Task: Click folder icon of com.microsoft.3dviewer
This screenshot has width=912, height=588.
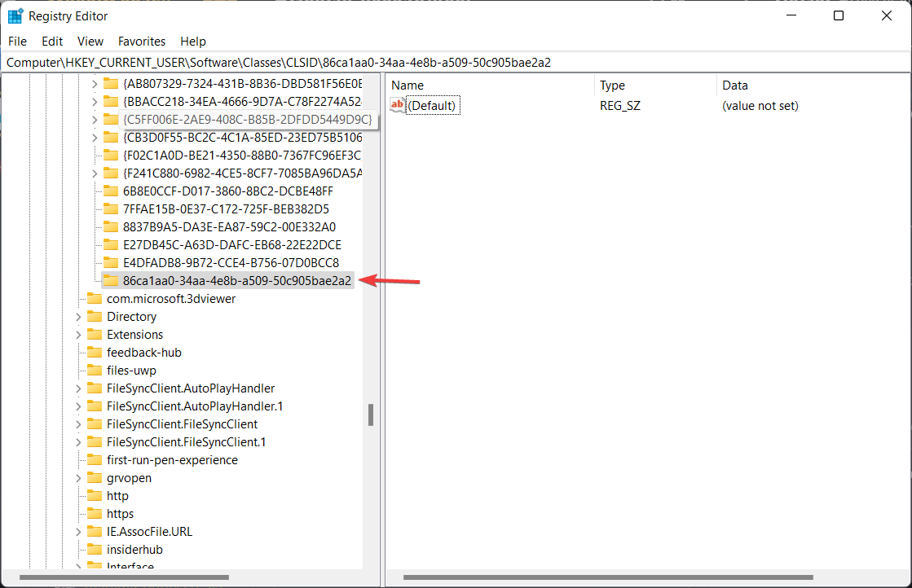Action: click(95, 299)
